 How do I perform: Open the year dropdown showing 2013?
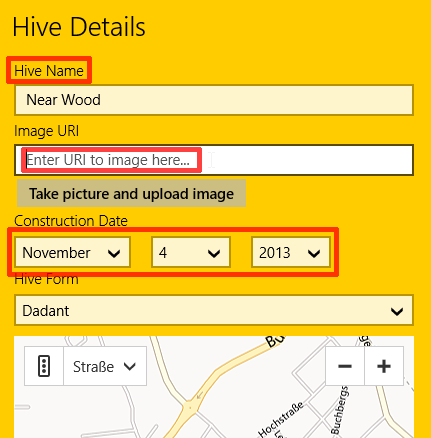[x=291, y=252]
